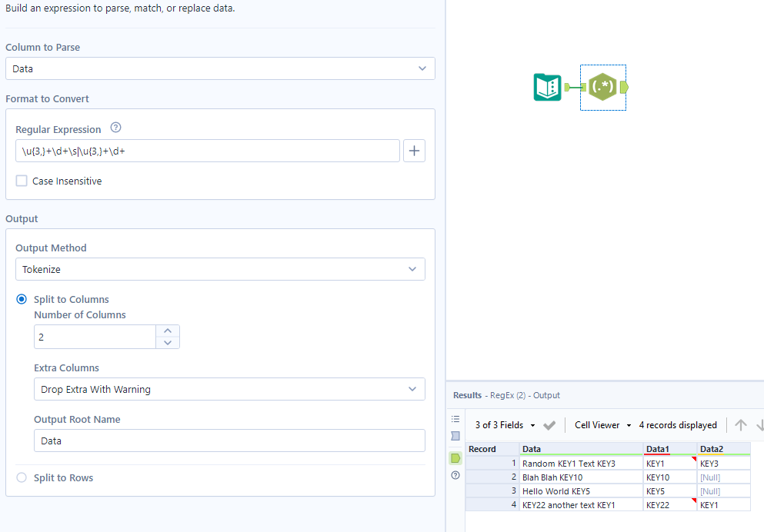Image resolution: width=764 pixels, height=532 pixels.
Task: Select Data1 cell 'KEY5'
Action: (670, 491)
